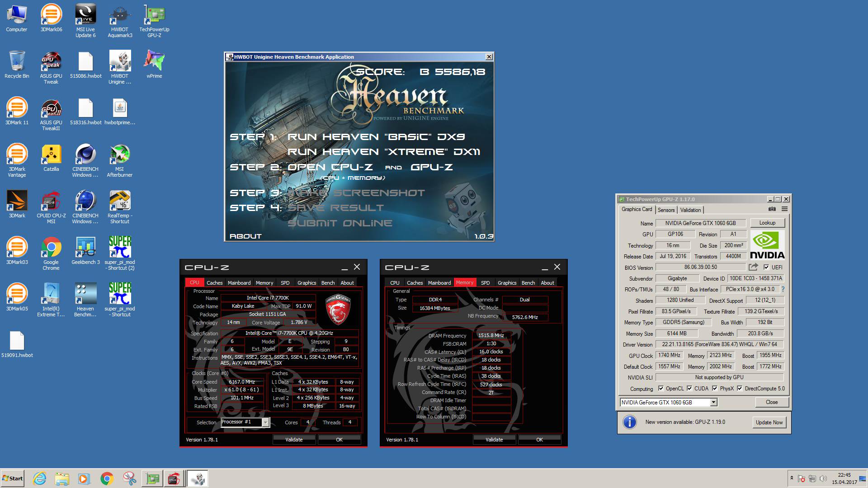The height and width of the screenshot is (488, 868).
Task: Open 3DMark Vantage shortcut
Action: pos(17,160)
